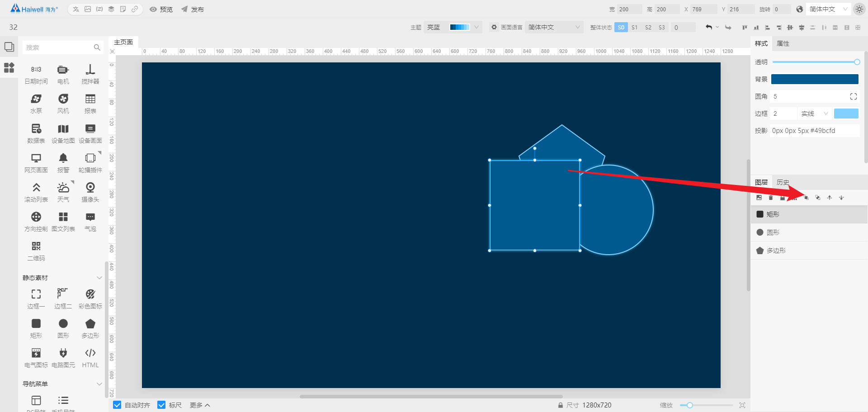Open the translation language tool icon

pyautogui.click(x=76, y=9)
